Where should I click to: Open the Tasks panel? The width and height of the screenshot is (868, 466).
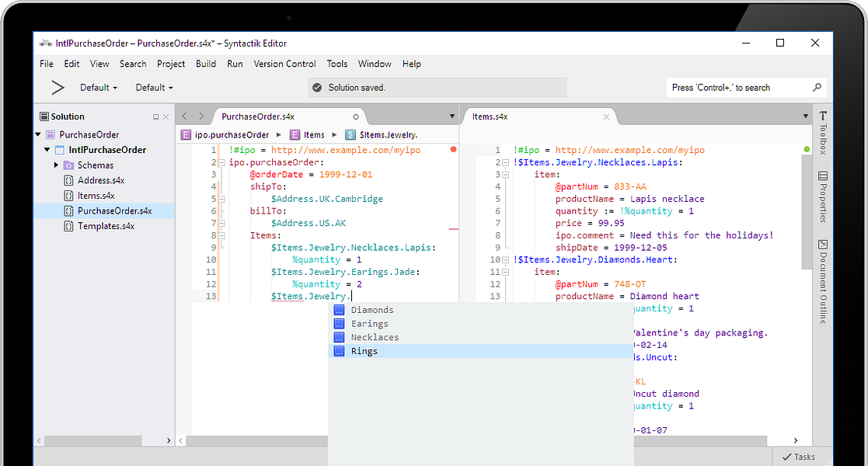799,457
